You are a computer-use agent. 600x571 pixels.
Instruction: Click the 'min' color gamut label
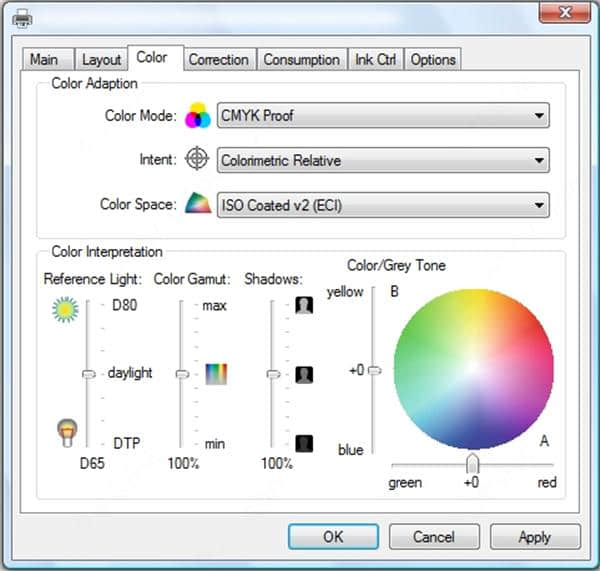click(x=215, y=444)
